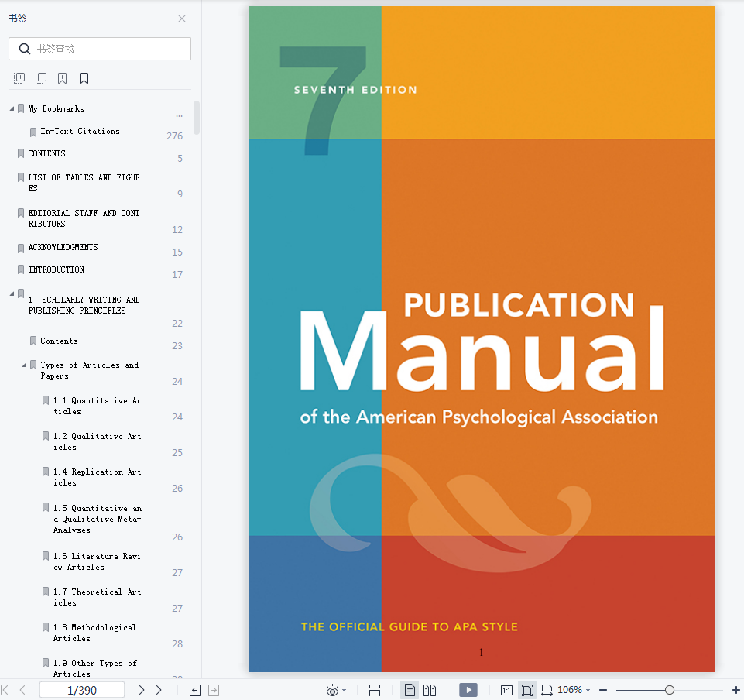Image resolution: width=744 pixels, height=700 pixels.
Task: Add a new bookmark icon
Action: tap(62, 78)
